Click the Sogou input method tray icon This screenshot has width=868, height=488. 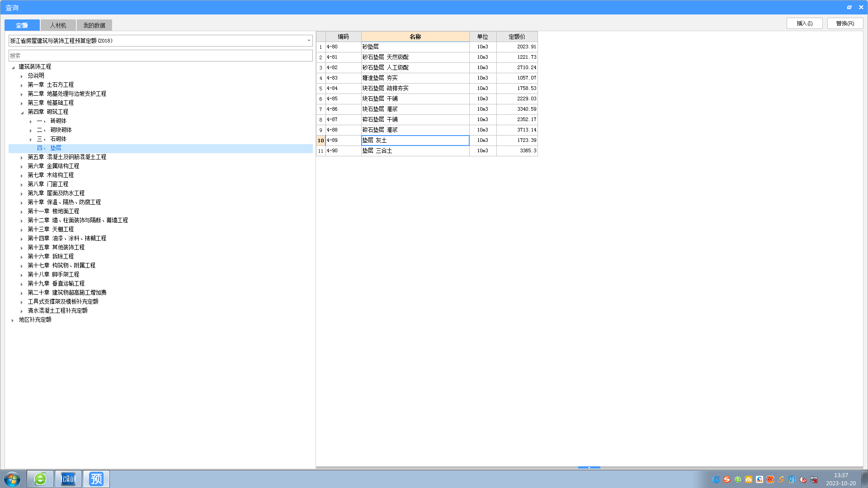[x=727, y=479]
